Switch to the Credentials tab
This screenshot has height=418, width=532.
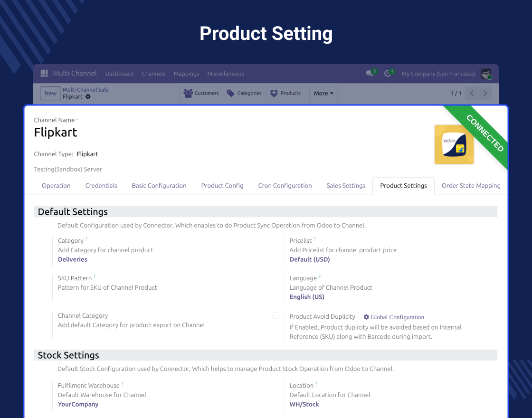(101, 186)
